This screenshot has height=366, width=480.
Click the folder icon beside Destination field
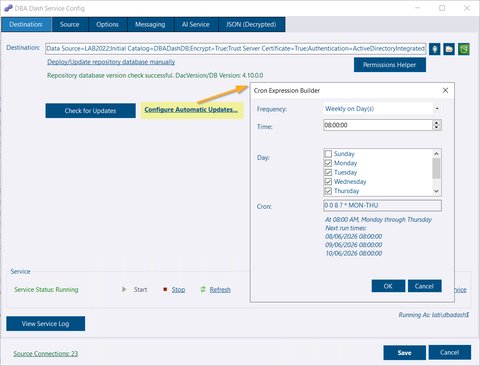point(449,49)
